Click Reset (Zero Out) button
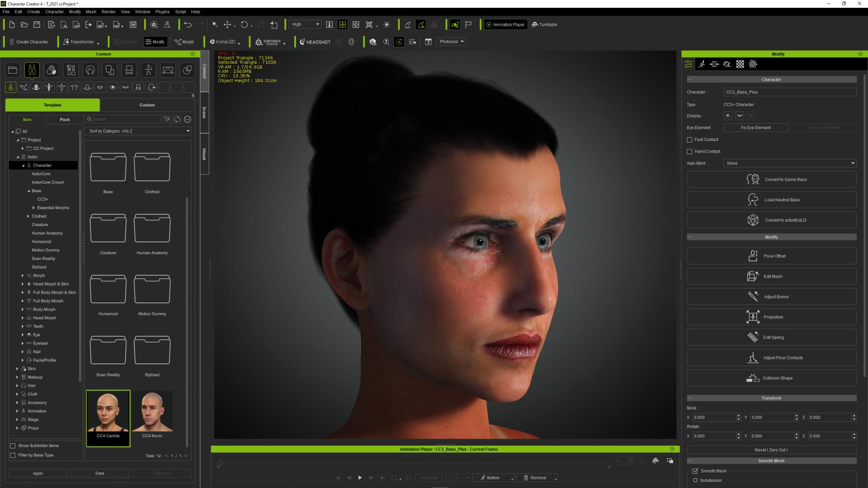 772,450
